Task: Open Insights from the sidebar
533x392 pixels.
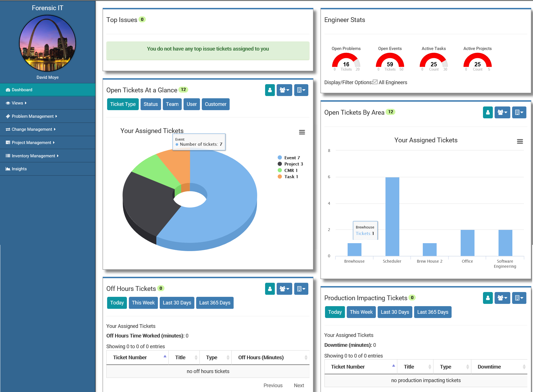Action: click(x=19, y=169)
